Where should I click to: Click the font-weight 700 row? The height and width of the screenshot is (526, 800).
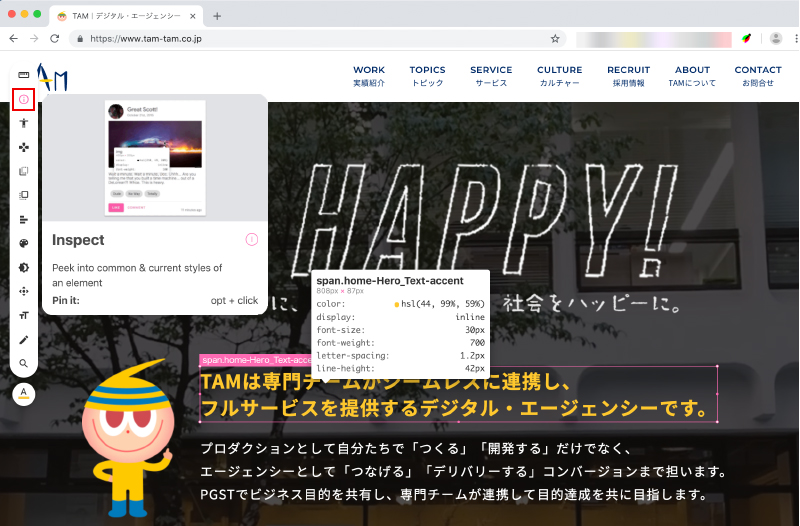click(x=401, y=343)
